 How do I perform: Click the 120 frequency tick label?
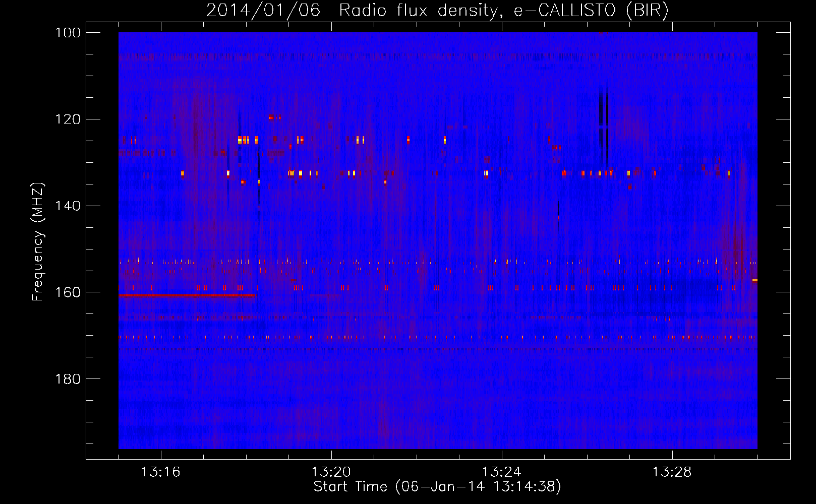tap(69, 119)
